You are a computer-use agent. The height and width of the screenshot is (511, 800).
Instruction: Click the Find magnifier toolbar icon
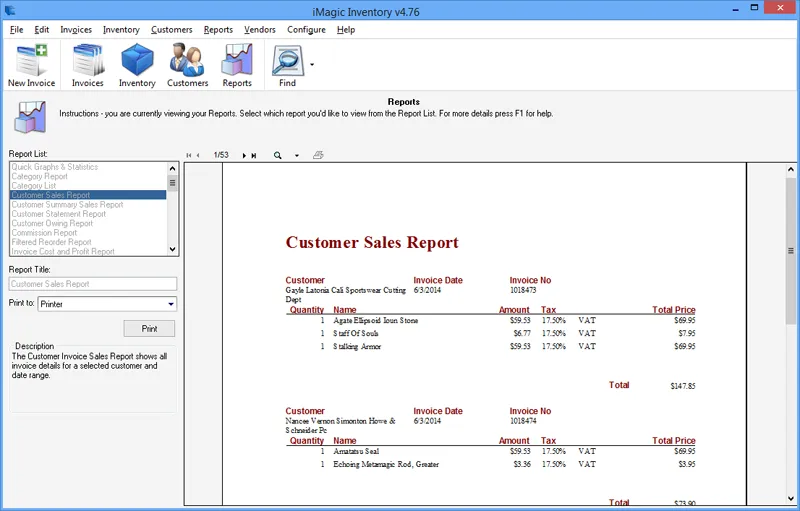[x=287, y=65]
